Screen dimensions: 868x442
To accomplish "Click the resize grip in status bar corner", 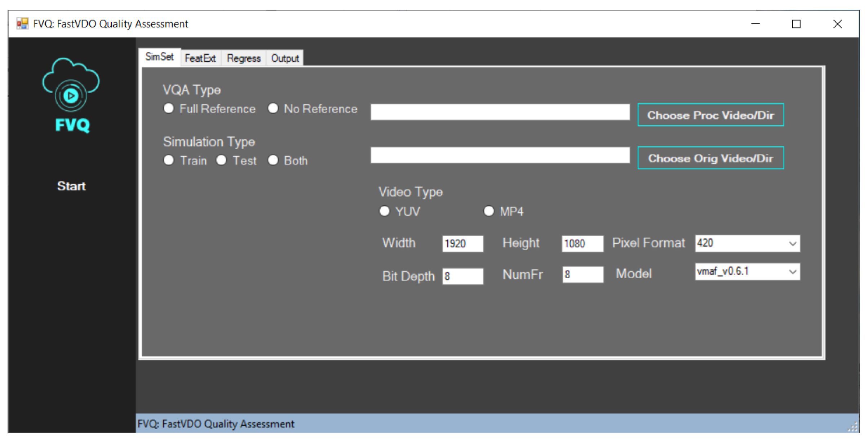I will pyautogui.click(x=853, y=427).
